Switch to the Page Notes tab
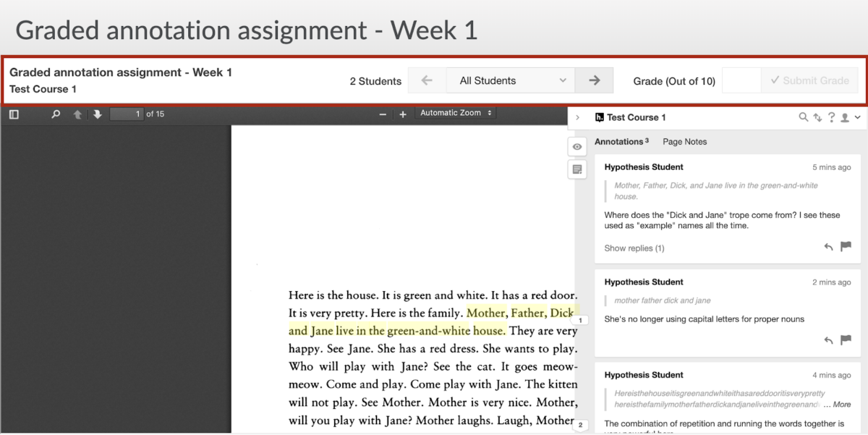 [x=684, y=142]
